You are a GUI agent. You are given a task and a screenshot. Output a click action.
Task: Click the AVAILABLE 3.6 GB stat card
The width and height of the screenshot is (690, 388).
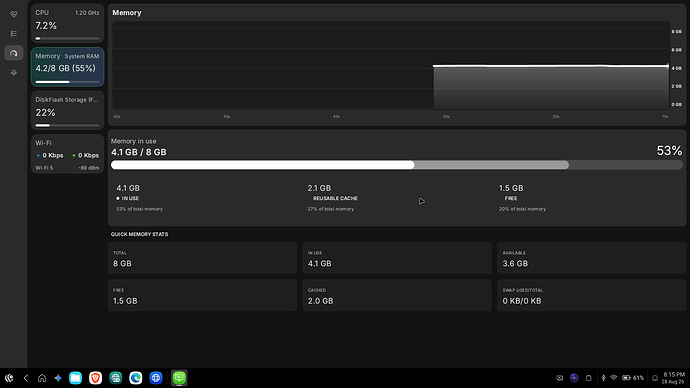(x=591, y=258)
